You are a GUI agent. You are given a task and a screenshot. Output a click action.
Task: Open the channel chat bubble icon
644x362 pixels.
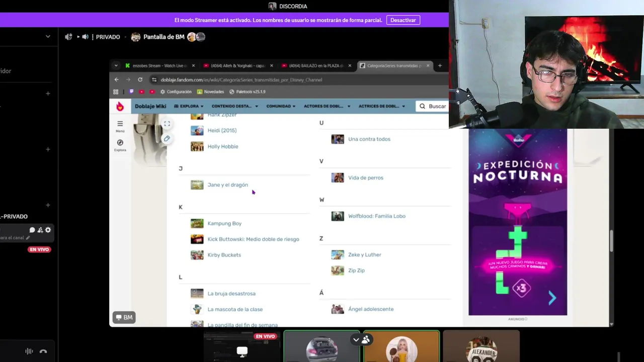(x=32, y=230)
